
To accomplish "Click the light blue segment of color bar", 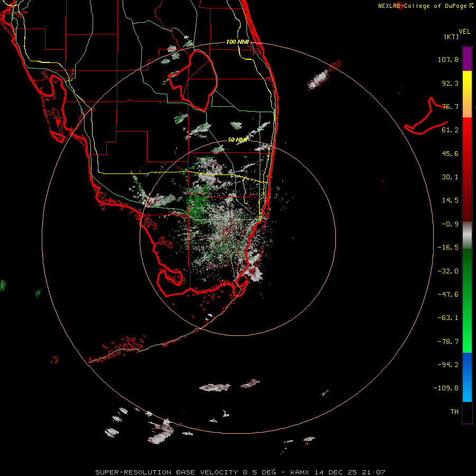I will (467, 391).
